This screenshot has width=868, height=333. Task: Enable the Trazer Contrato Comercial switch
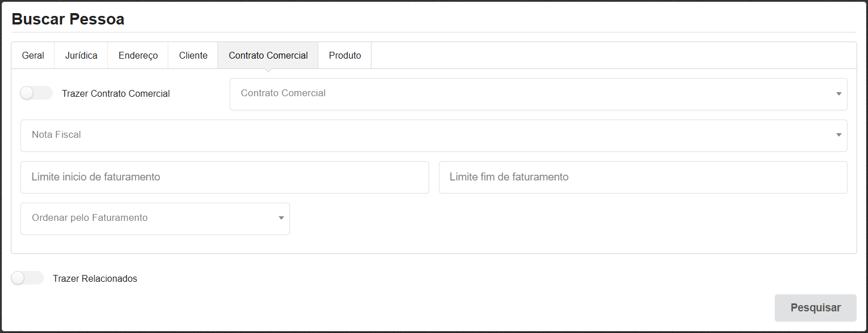[x=36, y=93]
